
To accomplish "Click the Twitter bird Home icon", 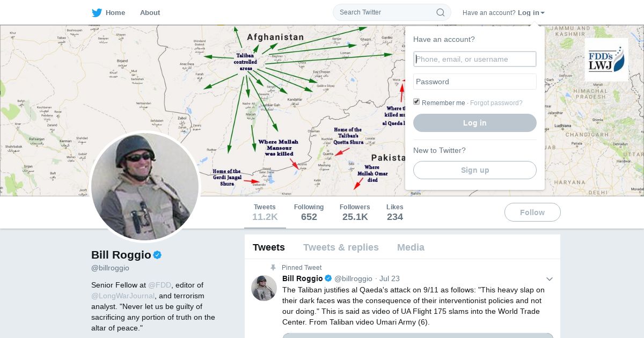I will [x=97, y=13].
